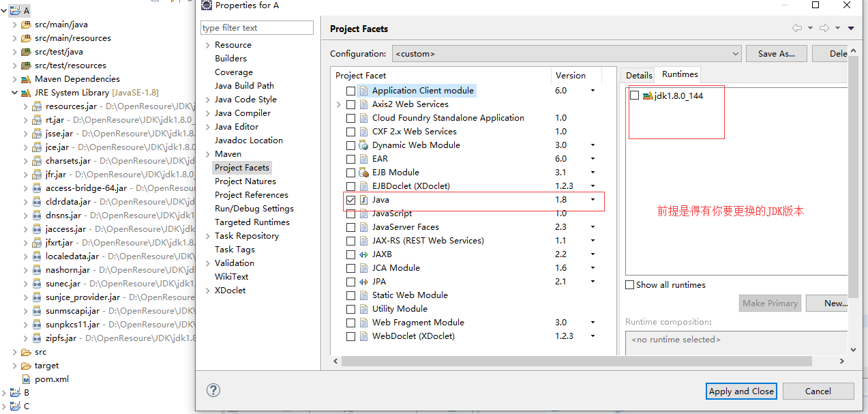Click the JavaServer Faces facet icon

(x=364, y=227)
